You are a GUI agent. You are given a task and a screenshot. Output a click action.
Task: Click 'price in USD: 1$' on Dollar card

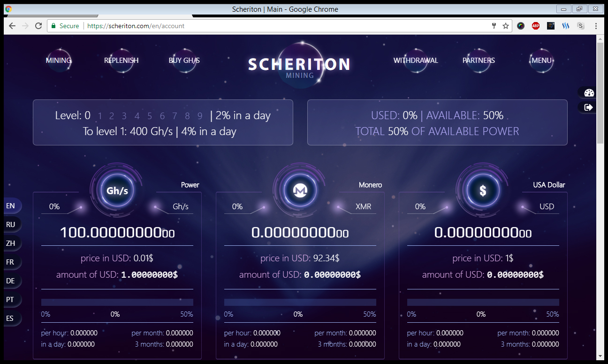pos(483,258)
